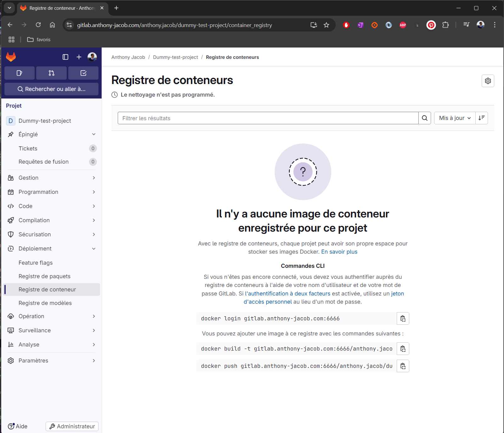504x433 pixels.
Task: Collapse the Épinglé section
Action: click(x=52, y=134)
